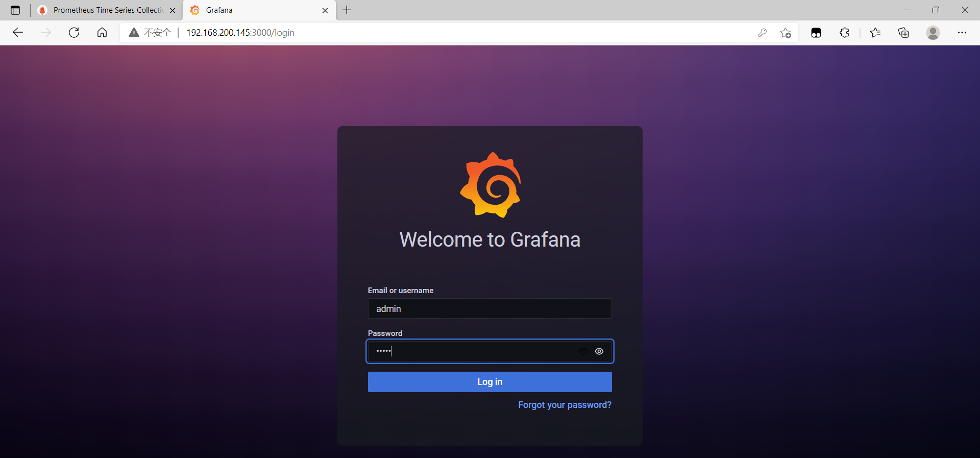
Task: Switch to Prometheus Time Series tab
Action: pos(108,10)
